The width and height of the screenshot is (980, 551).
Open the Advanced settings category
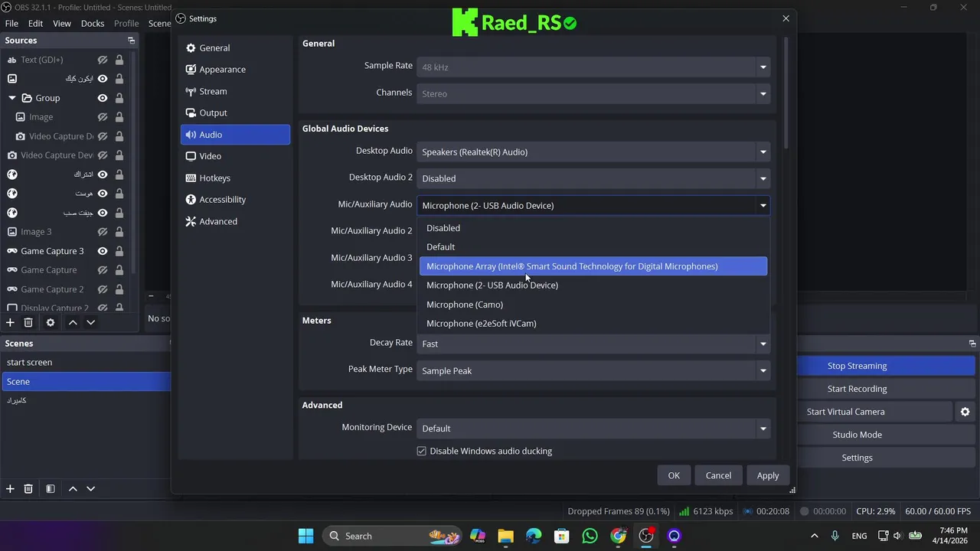pyautogui.click(x=235, y=221)
